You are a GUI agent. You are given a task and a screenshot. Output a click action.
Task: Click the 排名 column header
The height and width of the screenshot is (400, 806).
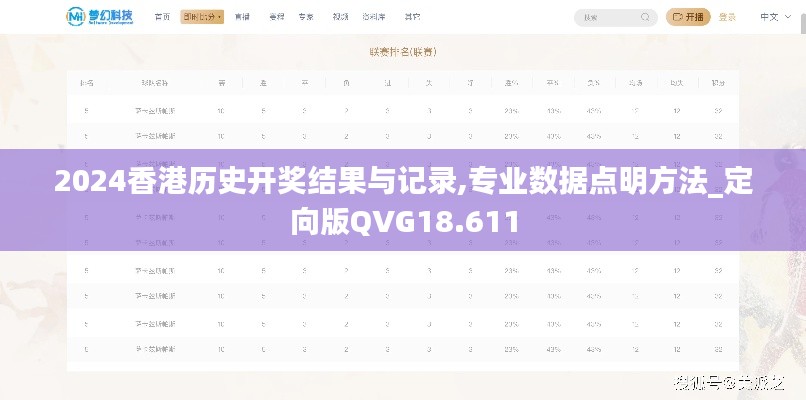click(86, 83)
